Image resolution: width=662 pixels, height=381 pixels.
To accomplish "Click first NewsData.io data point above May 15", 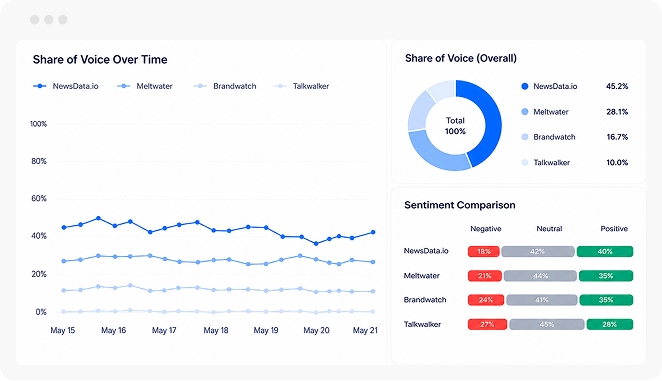I will pyautogui.click(x=64, y=228).
